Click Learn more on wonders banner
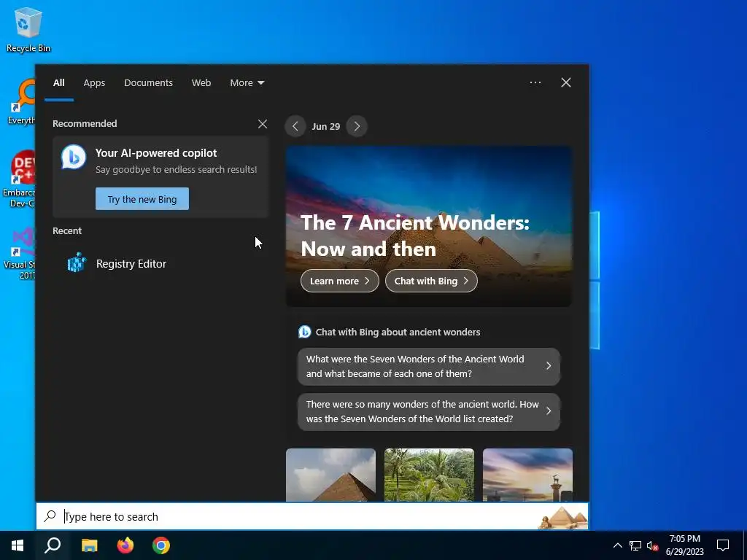The image size is (747, 560). coord(340,281)
